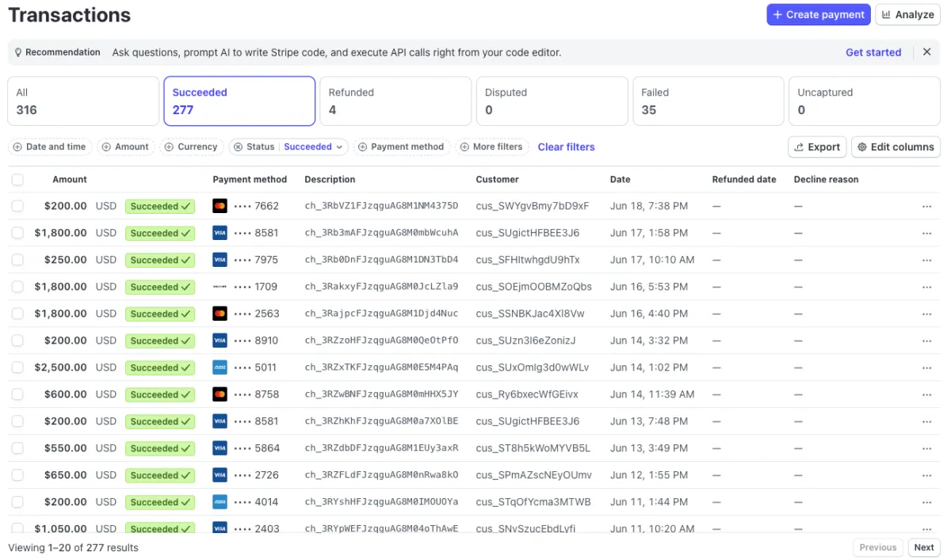Check the box for the $550.00 payment
Screen dimensions: 951x560
point(17,448)
